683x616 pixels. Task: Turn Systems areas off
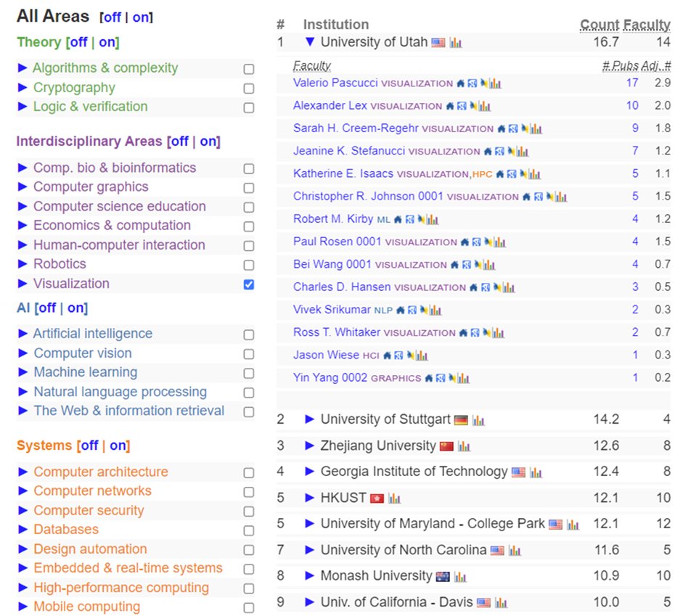pyautogui.click(x=89, y=445)
